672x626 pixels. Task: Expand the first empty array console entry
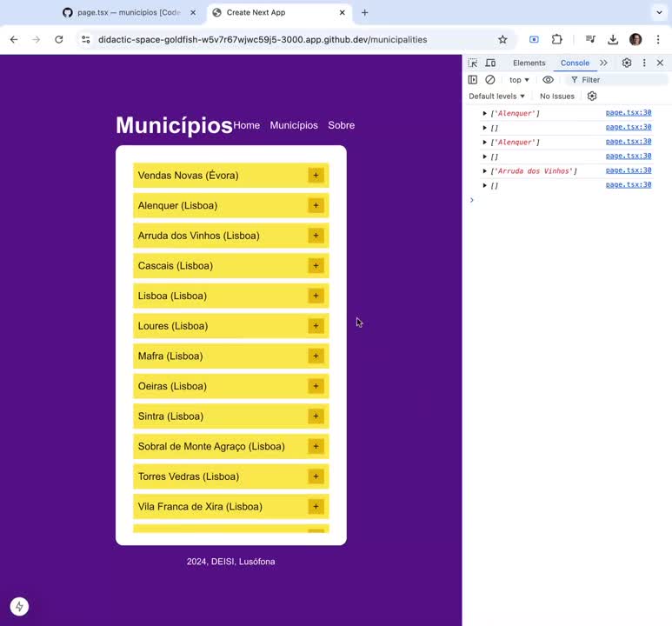[484, 128]
